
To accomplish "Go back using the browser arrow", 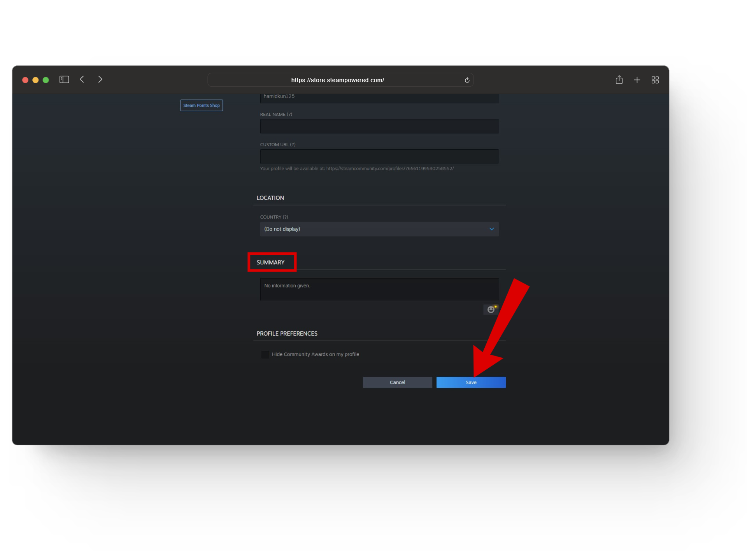I will point(82,80).
